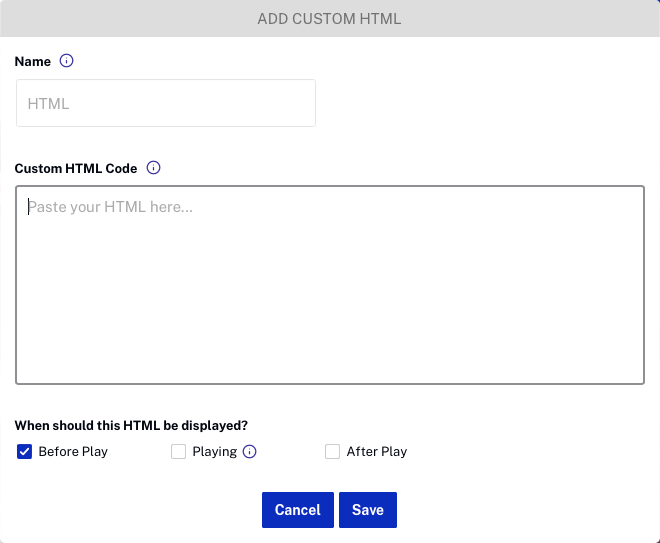
Task: Focus the Name input field
Action: (166, 103)
